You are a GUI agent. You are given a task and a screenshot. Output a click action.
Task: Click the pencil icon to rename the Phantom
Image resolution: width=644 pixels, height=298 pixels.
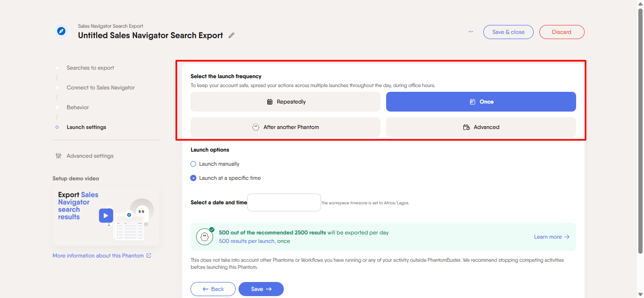[x=231, y=36]
